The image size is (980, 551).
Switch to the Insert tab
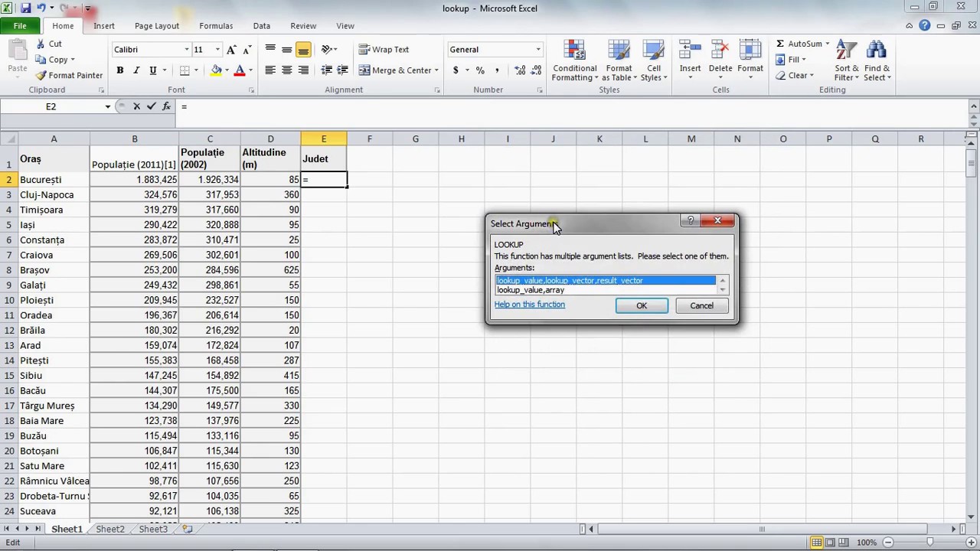point(104,26)
